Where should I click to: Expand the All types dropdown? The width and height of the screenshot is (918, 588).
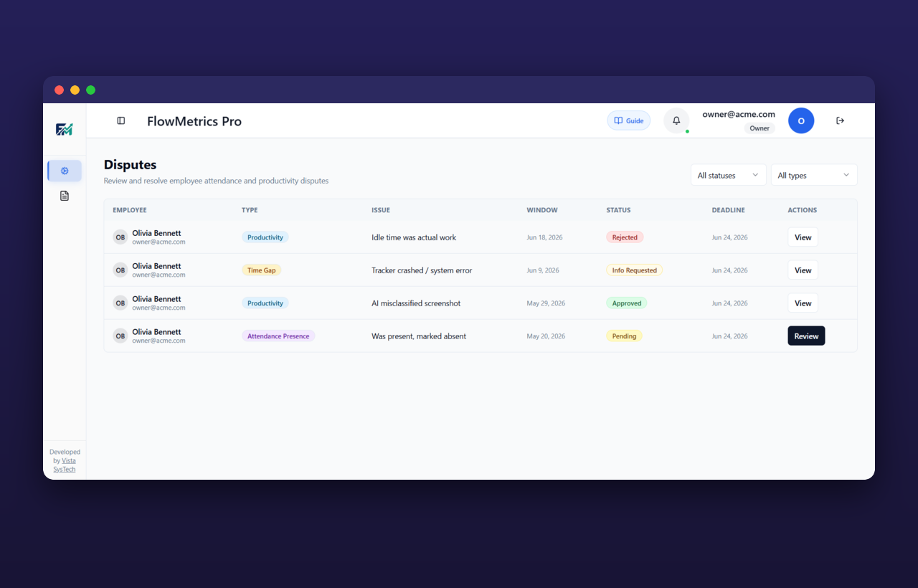(x=813, y=175)
